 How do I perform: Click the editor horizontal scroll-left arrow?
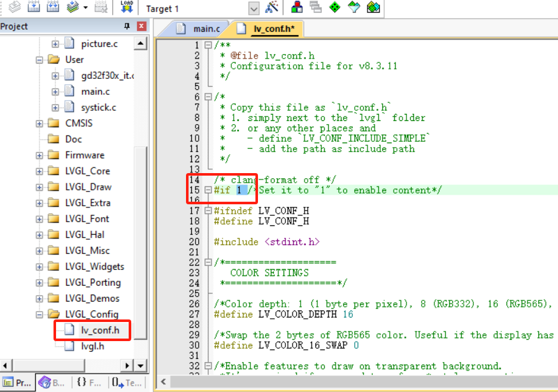tap(163, 382)
